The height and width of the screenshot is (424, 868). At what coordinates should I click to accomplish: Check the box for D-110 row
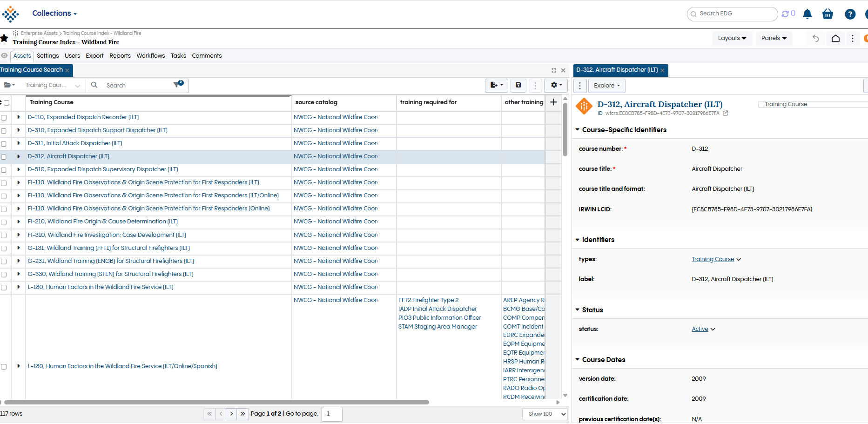[4, 118]
